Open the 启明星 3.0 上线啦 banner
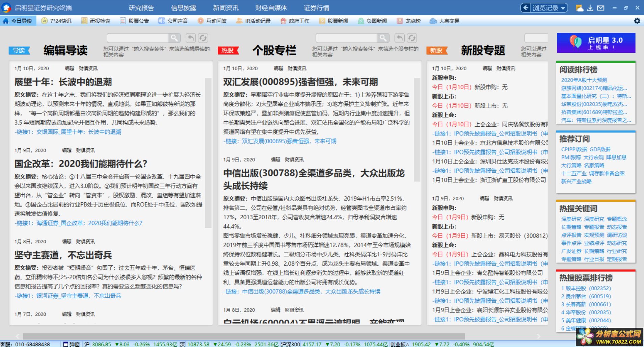 [x=596, y=43]
